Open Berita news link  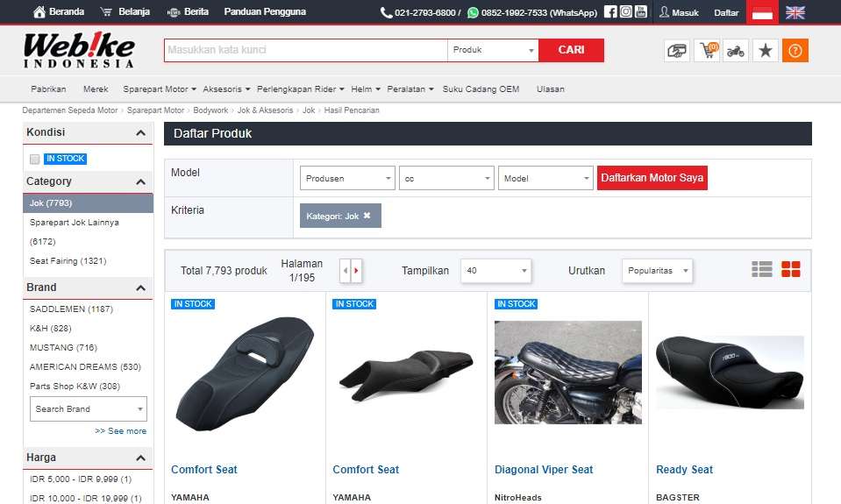(x=189, y=11)
